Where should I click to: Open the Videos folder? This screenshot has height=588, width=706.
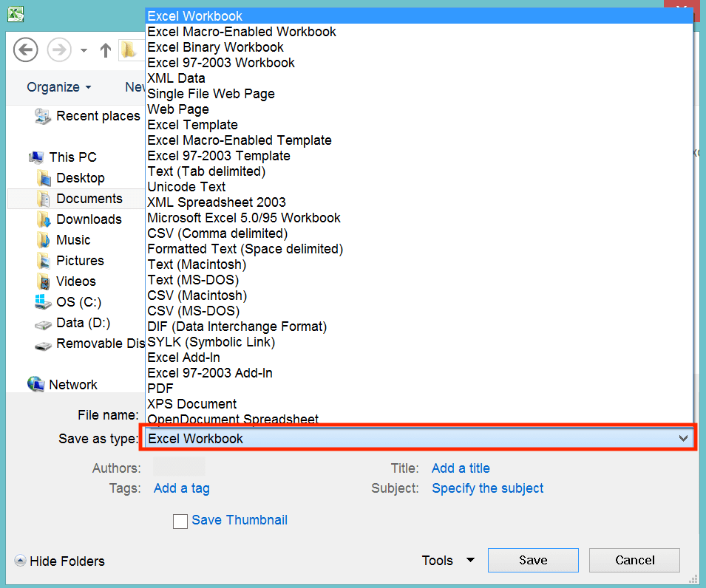(x=76, y=281)
